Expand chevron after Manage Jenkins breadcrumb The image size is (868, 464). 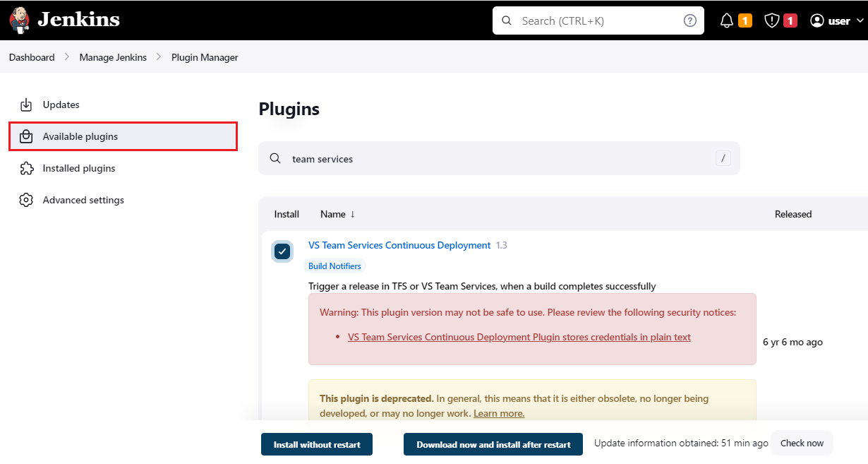159,57
